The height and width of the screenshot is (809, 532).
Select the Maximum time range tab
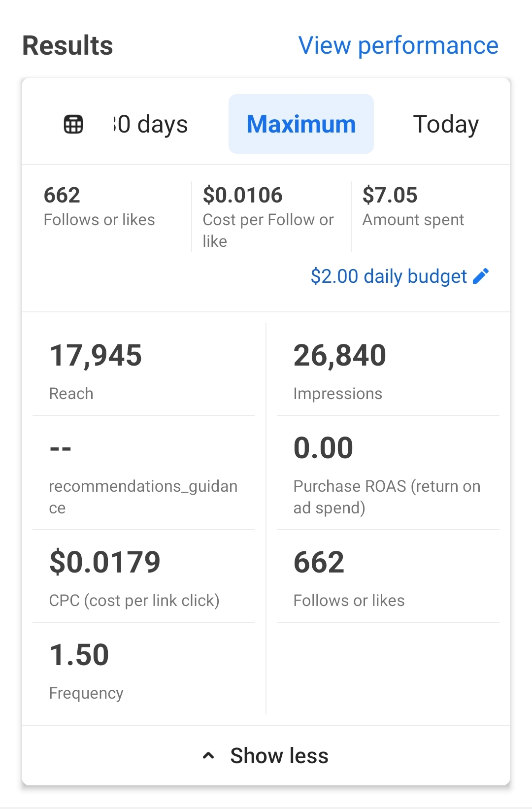tap(301, 124)
